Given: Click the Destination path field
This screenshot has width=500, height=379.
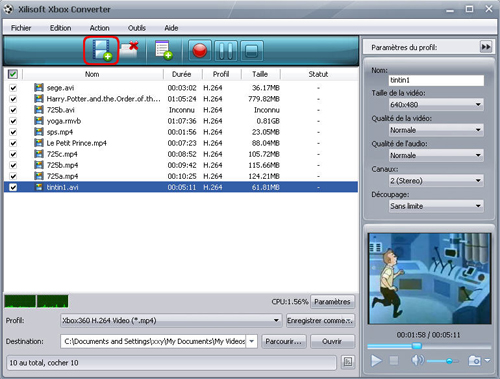Looking at the screenshot, I should pos(154,341).
